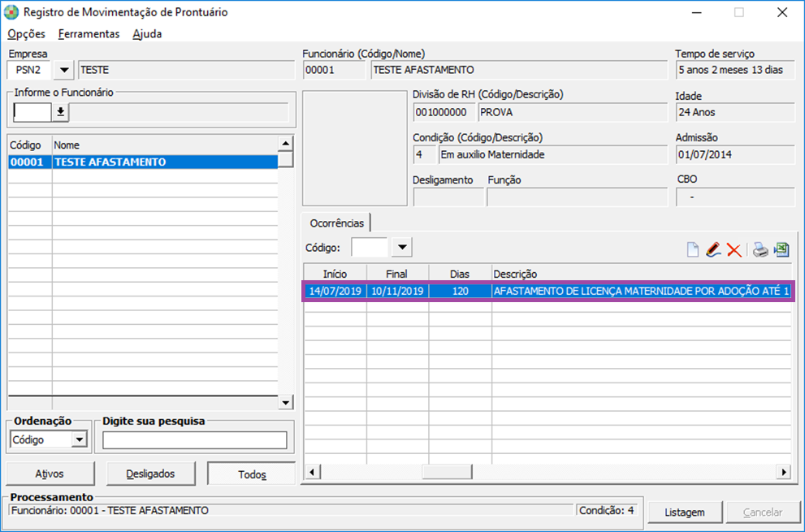
Task: Click the CBO value field
Action: [735, 197]
